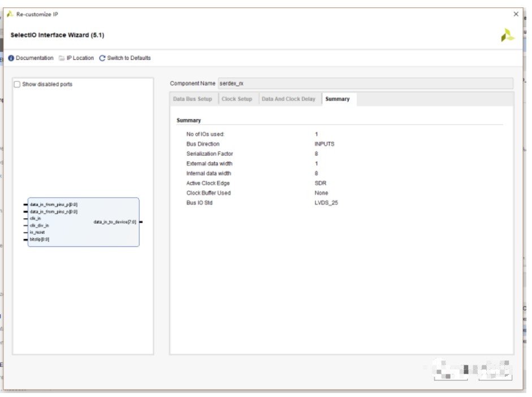Click Switch to Defaults

point(129,58)
